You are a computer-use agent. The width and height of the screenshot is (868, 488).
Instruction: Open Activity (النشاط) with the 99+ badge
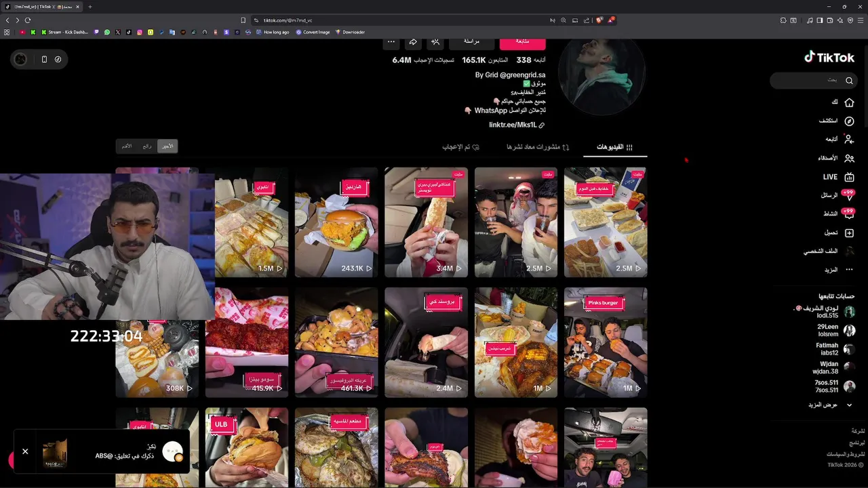pyautogui.click(x=848, y=213)
